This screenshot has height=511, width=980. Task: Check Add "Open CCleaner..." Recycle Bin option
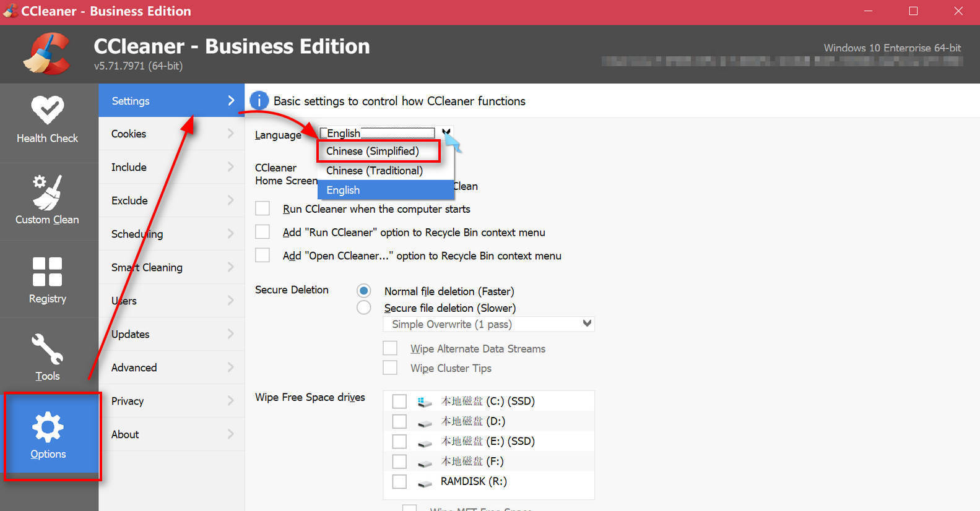click(x=262, y=255)
